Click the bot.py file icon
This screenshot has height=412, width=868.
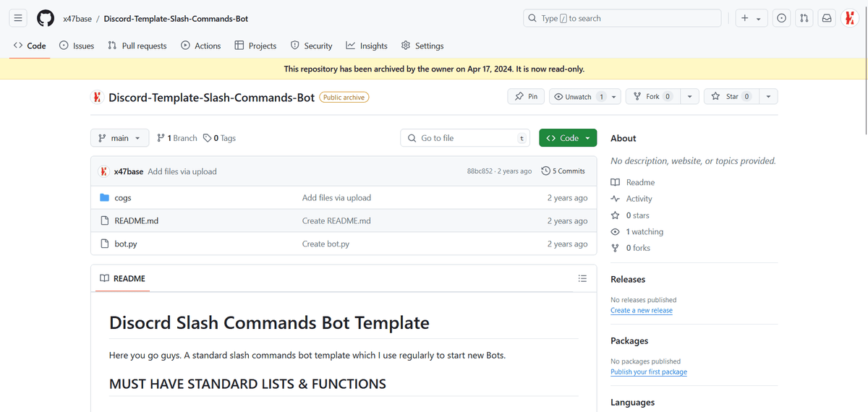(104, 244)
